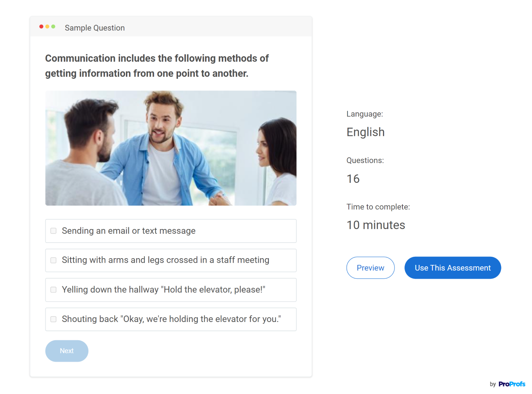
Task: Click the photo of people talking
Action: point(171,148)
